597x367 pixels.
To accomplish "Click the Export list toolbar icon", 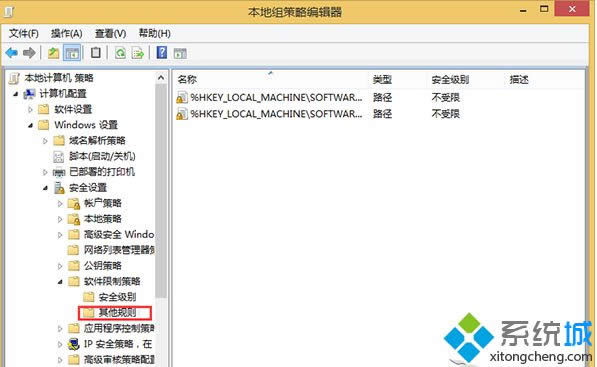I will pyautogui.click(x=137, y=53).
